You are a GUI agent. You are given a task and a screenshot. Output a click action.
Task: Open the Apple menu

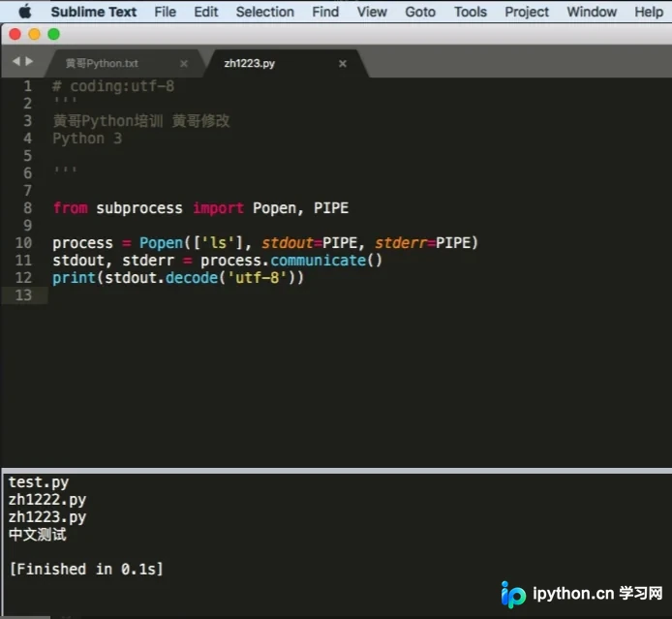[x=25, y=12]
